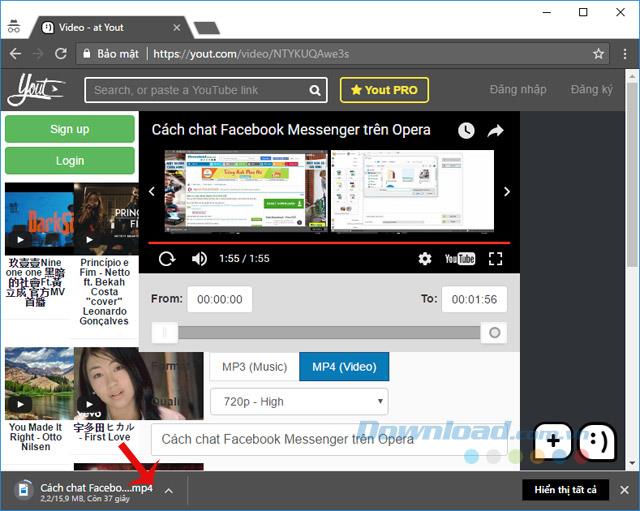Open the 720p - High quality dropdown

(299, 402)
